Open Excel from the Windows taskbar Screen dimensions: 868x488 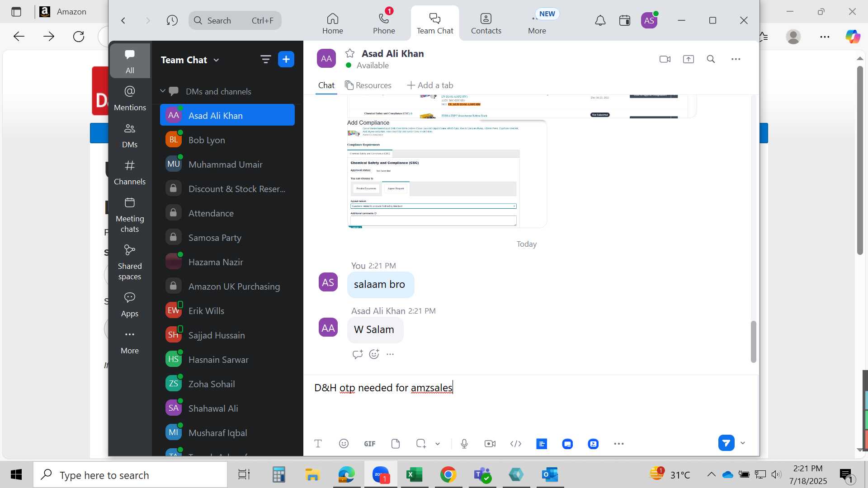(415, 474)
